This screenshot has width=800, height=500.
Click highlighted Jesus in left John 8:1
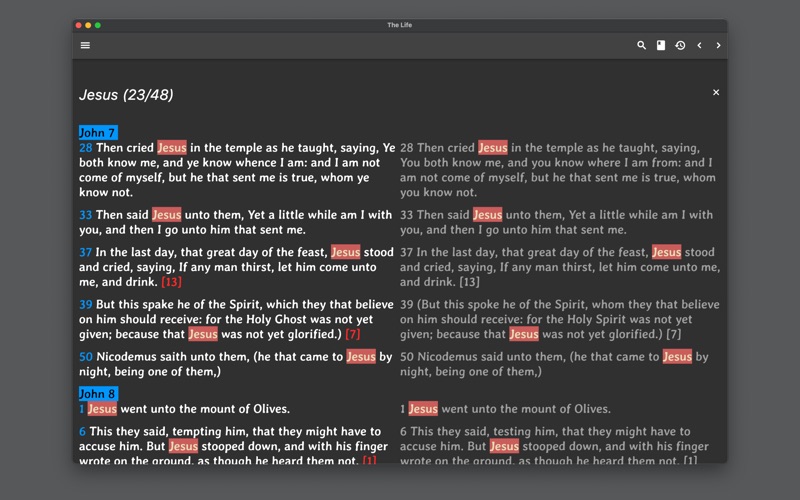pos(103,409)
